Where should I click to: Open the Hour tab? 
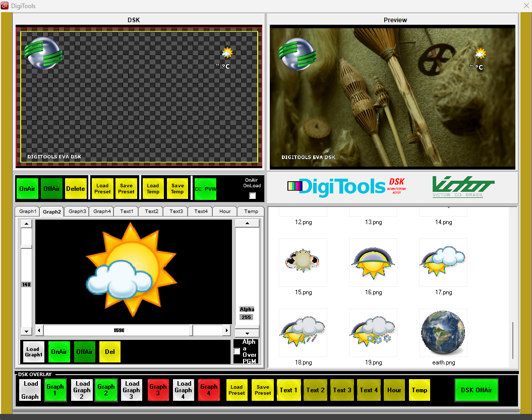pos(224,211)
